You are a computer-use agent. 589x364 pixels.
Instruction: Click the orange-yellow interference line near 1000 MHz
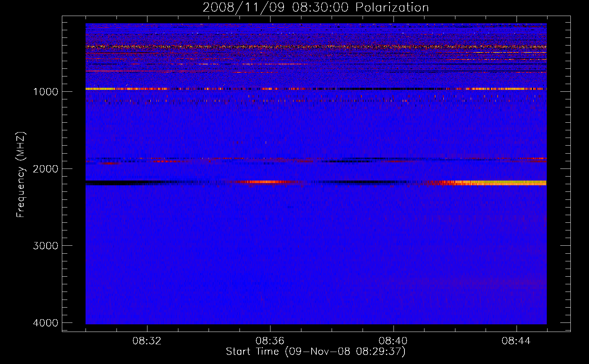(316, 89)
